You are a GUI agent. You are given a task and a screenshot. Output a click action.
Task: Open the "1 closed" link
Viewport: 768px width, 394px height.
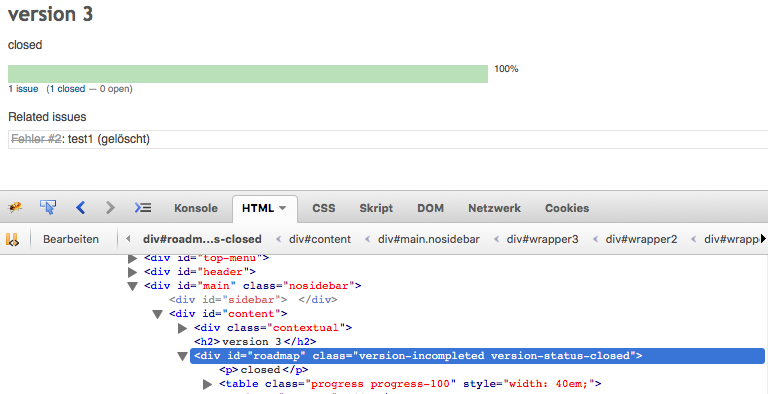(x=67, y=89)
